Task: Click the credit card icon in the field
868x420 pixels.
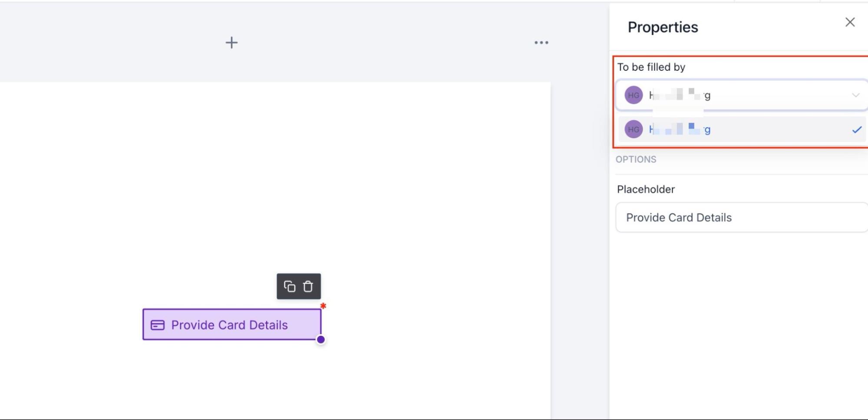Action: 157,325
